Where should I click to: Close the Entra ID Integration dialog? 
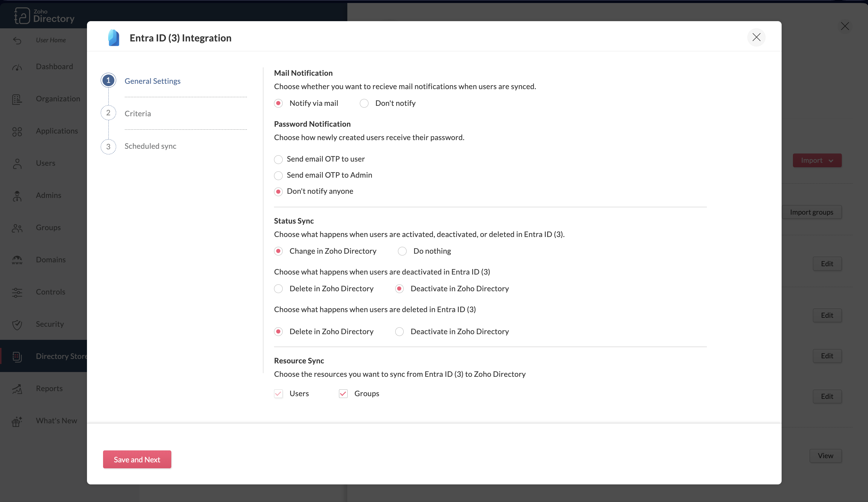click(756, 37)
